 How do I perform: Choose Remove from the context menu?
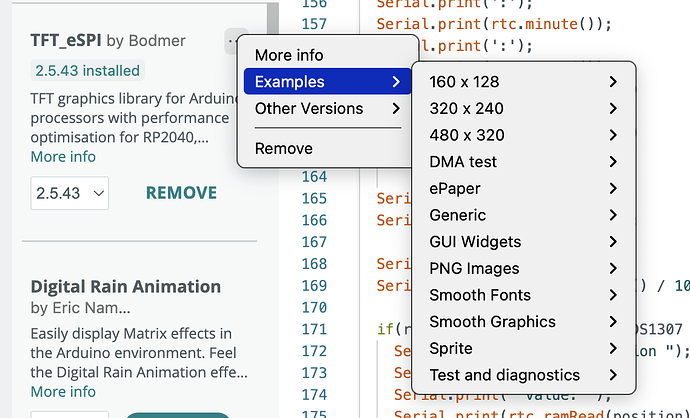point(284,148)
